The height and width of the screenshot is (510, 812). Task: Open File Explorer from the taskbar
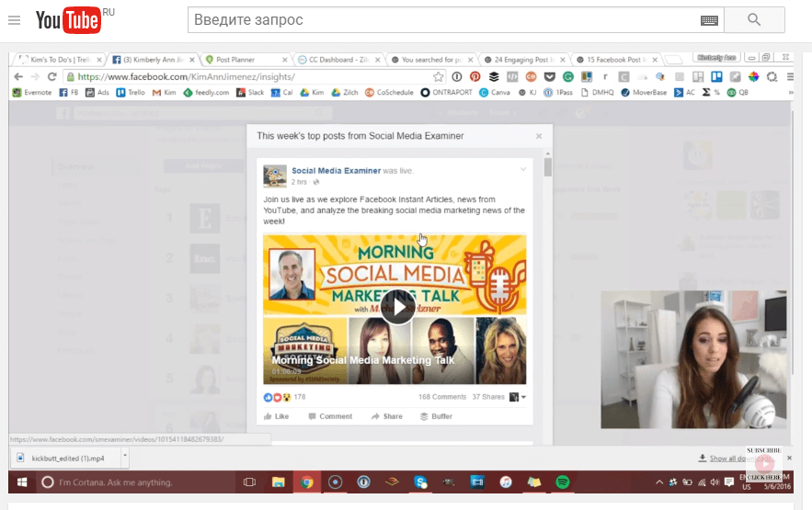[x=278, y=482]
